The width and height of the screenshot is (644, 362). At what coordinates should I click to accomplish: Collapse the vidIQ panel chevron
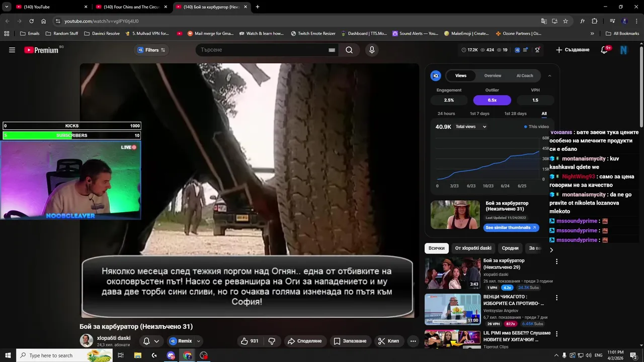click(549, 75)
